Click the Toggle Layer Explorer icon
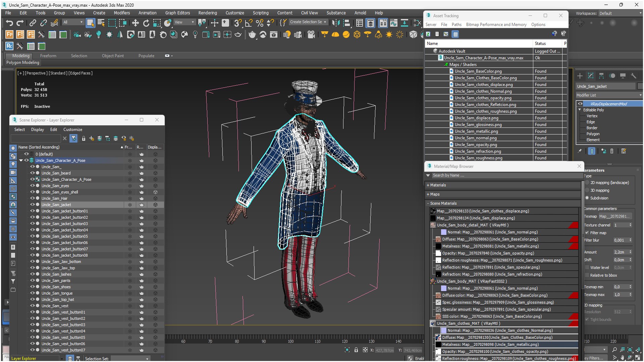This screenshot has height=362, width=644. pyautogui.click(x=370, y=23)
